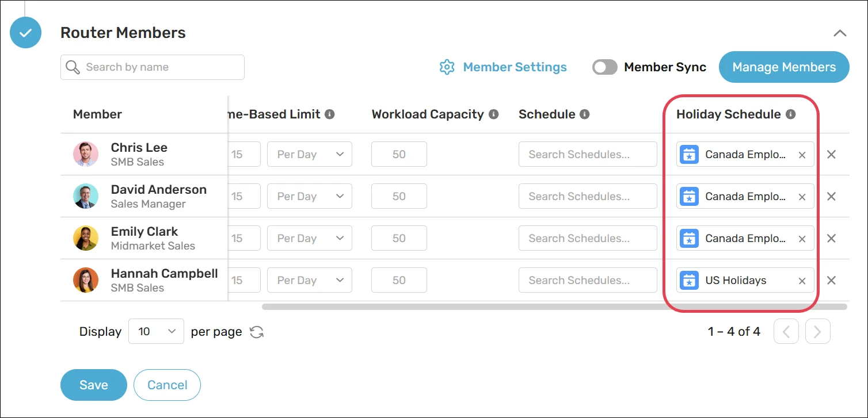Click the horizontal table scrollbar

pyautogui.click(x=554, y=307)
